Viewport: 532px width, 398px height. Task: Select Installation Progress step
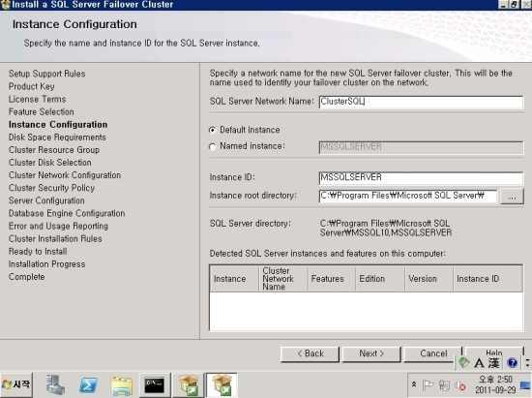point(46,264)
